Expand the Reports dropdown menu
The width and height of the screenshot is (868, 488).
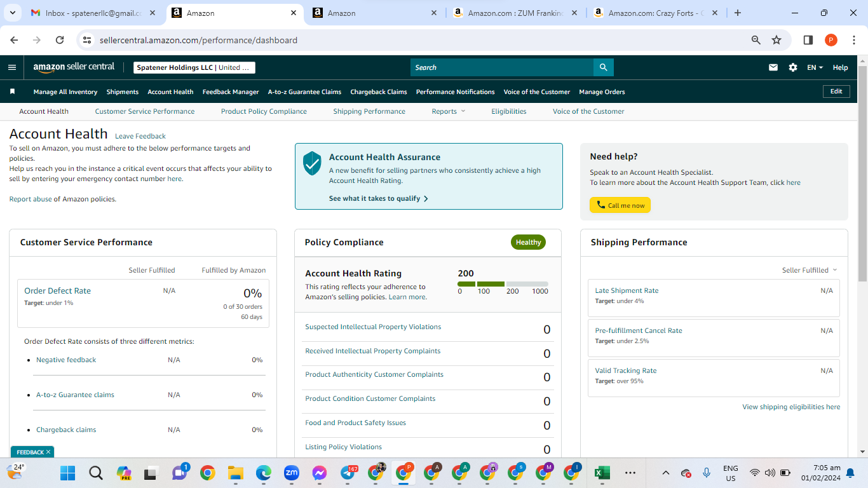click(x=449, y=111)
